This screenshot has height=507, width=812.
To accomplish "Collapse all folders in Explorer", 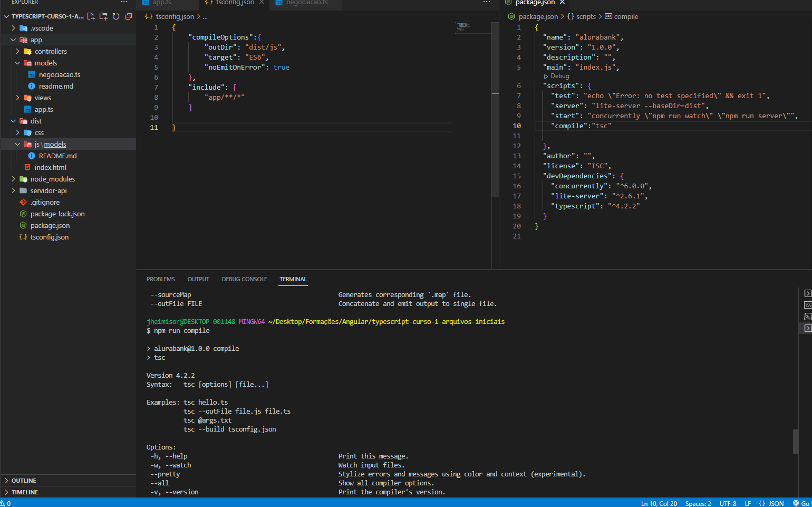I will pyautogui.click(x=129, y=16).
